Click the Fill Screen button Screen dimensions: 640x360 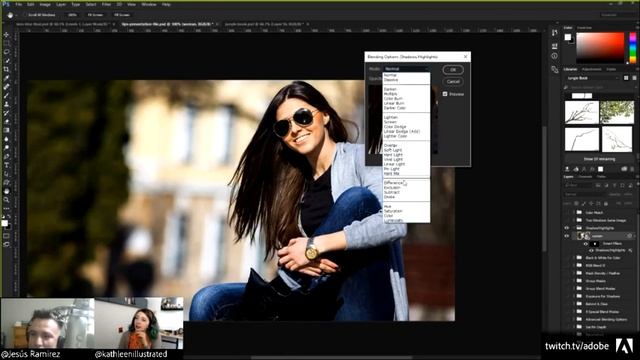122,15
